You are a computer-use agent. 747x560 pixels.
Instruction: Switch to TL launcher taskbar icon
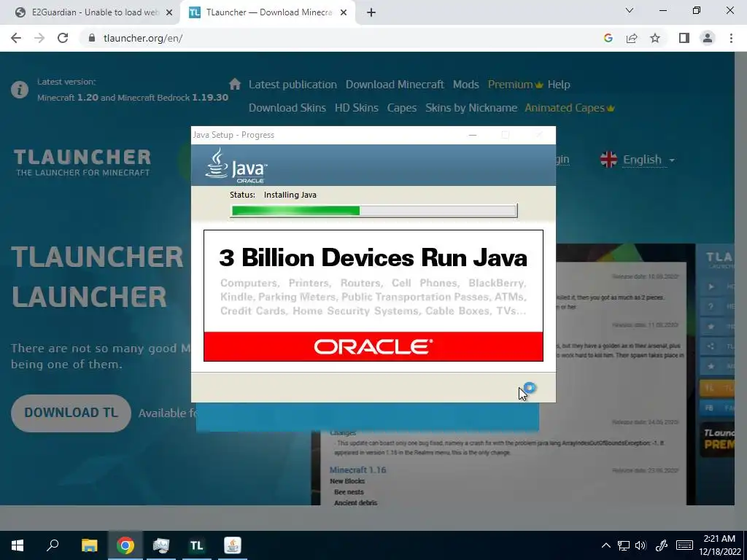[197, 545]
